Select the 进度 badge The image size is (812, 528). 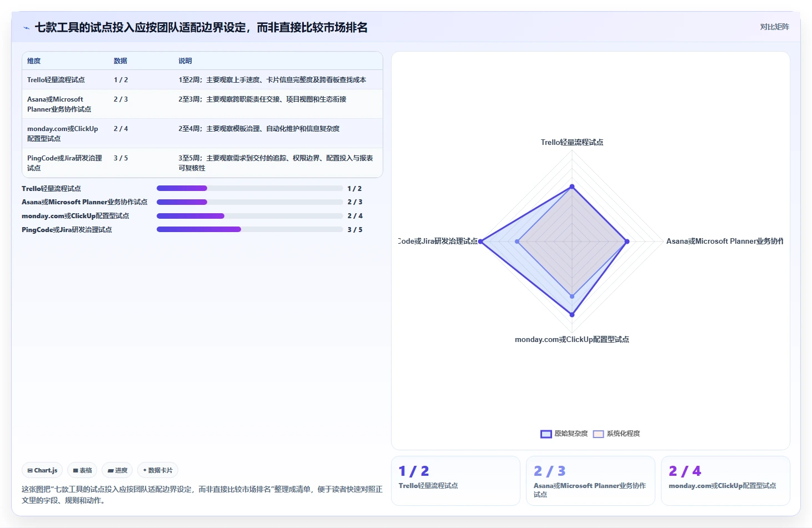[117, 470]
